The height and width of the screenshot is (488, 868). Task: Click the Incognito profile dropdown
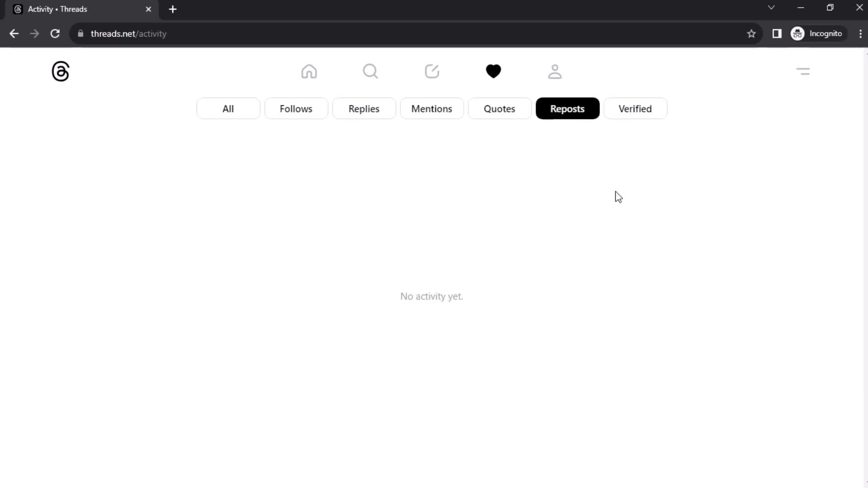pos(819,33)
